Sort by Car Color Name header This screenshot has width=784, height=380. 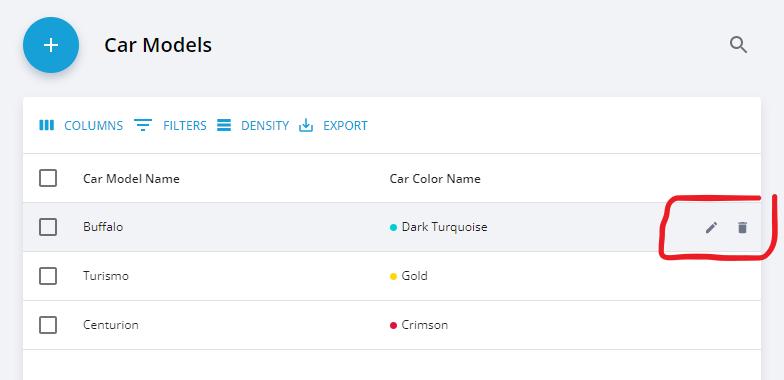pyautogui.click(x=435, y=178)
